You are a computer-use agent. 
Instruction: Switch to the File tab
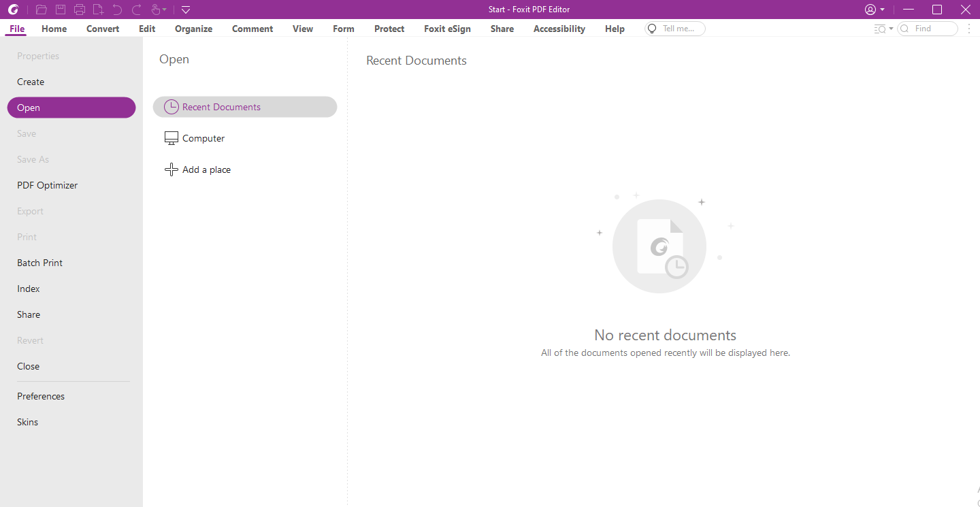(x=17, y=29)
